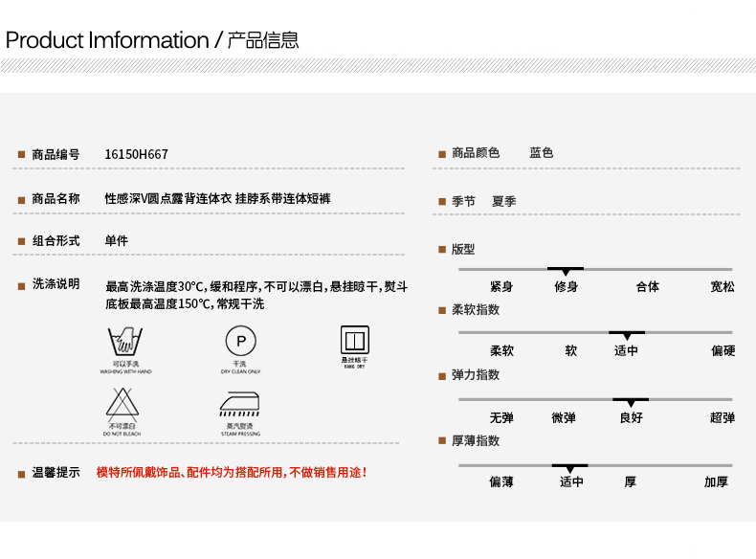Click the 偏硬 softness option
The image size is (756, 559).
(723, 350)
